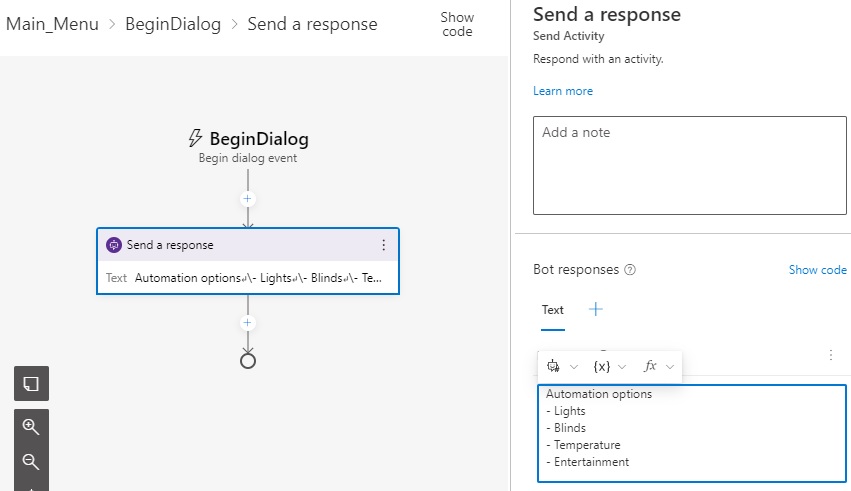851x491 pixels.
Task: Open more options for the text response
Action: (x=830, y=354)
